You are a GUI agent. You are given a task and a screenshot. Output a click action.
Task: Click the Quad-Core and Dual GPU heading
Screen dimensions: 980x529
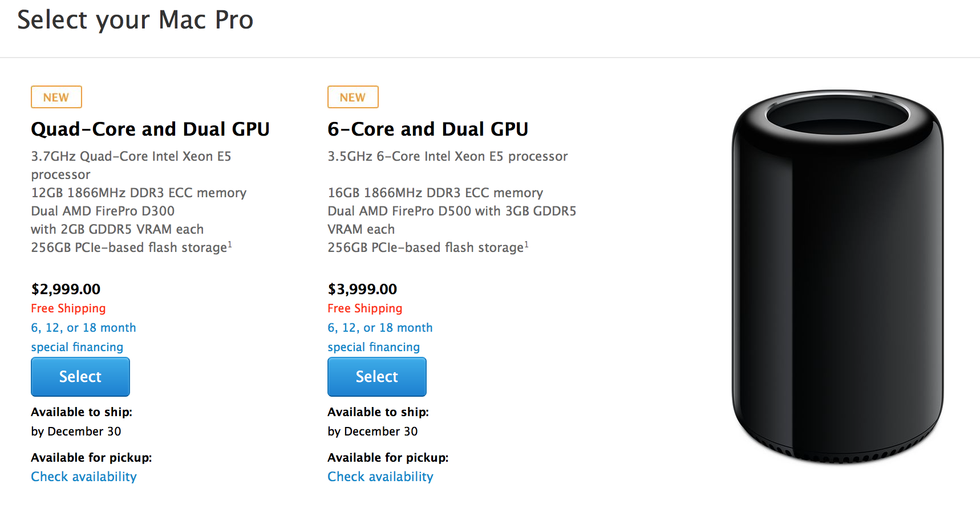click(150, 129)
